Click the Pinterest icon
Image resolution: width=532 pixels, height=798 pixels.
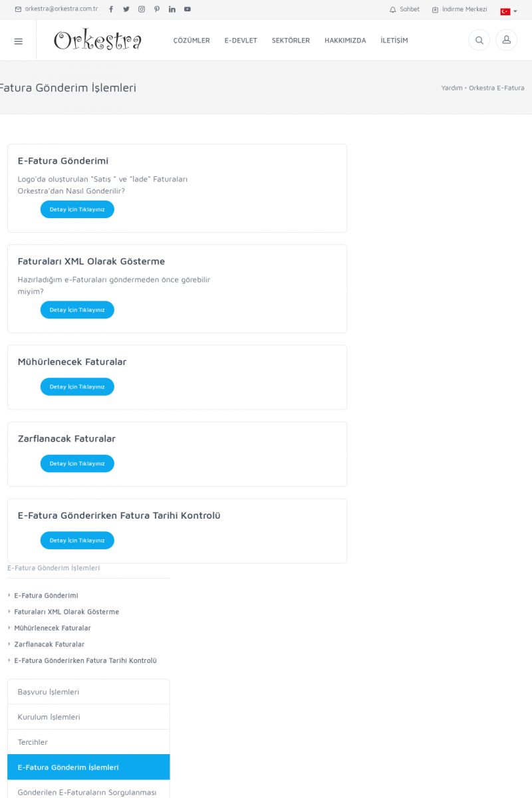click(157, 9)
